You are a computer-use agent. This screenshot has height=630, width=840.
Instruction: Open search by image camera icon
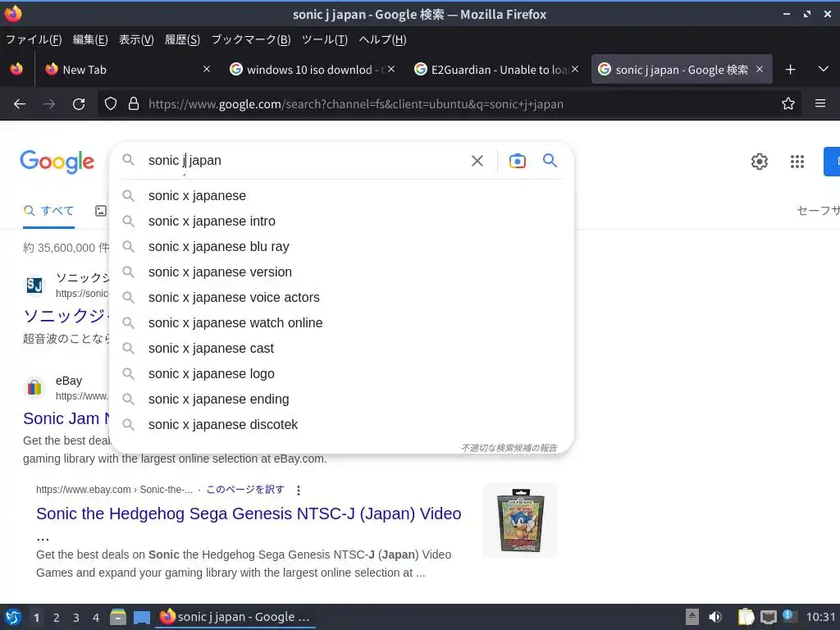[x=517, y=161]
